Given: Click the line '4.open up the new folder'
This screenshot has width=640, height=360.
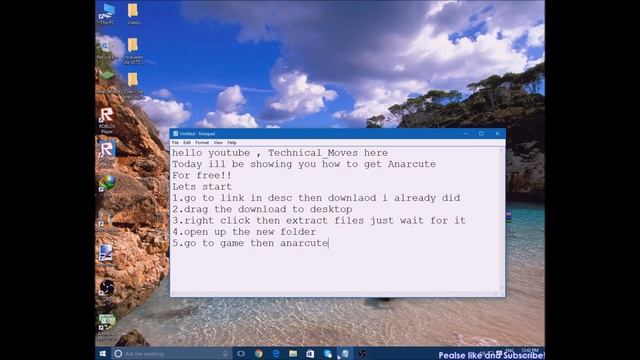Looking at the screenshot, I should pyautogui.click(x=244, y=232).
